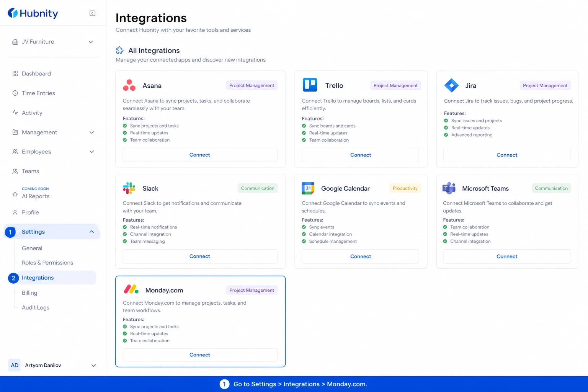The height and width of the screenshot is (392, 588).
Task: Expand the Management menu chevron
Action: click(x=92, y=132)
